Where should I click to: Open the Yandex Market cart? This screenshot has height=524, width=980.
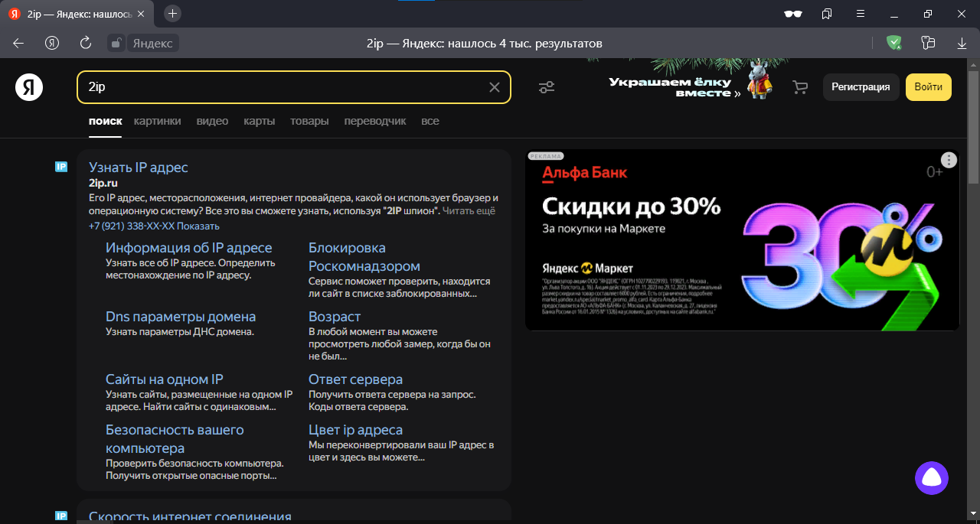(x=799, y=87)
